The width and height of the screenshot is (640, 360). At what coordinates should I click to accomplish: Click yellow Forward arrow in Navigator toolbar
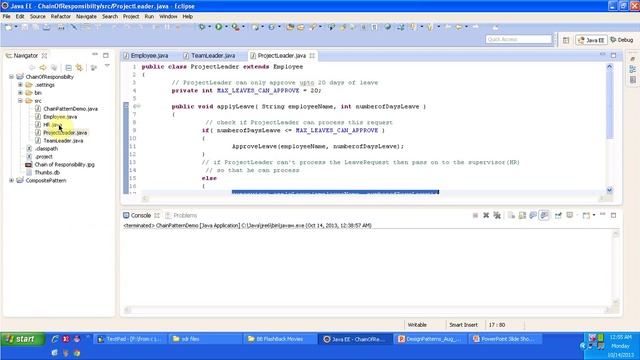pos(43,68)
